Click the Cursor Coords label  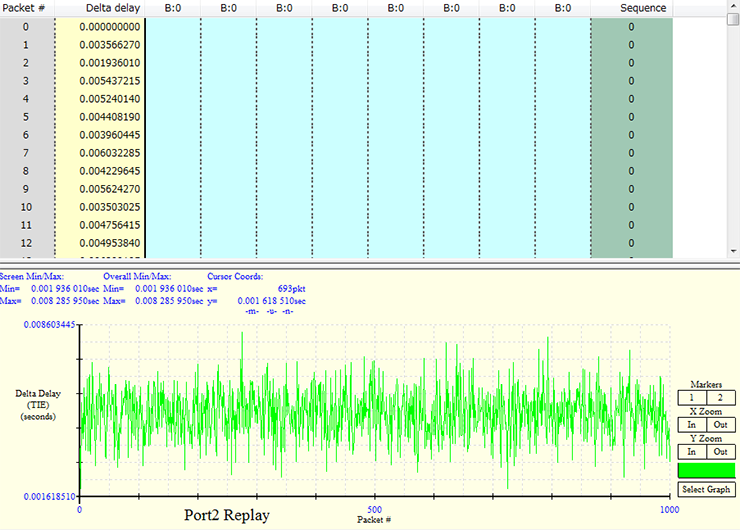pos(235,277)
